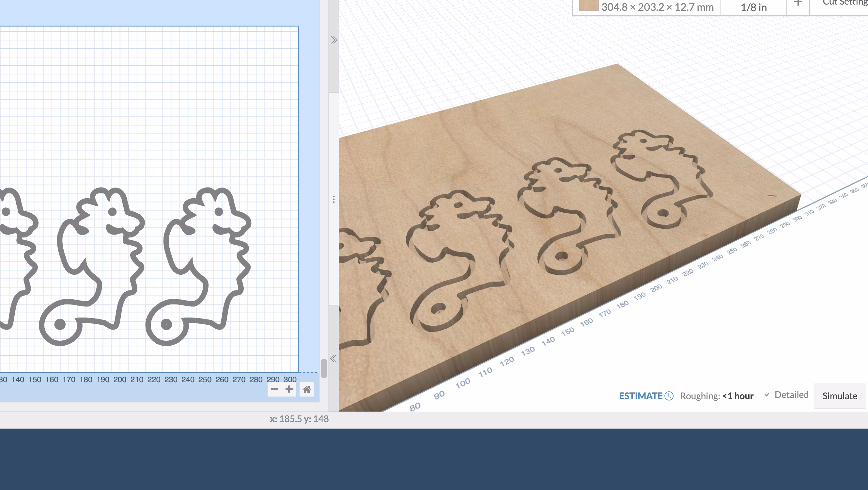Expand pane with right double-chevron arrow
Image resolution: width=868 pixels, height=490 pixels.
334,40
